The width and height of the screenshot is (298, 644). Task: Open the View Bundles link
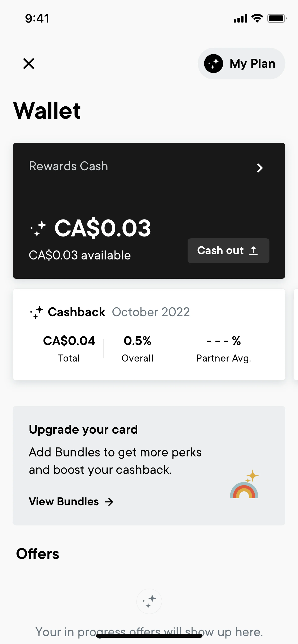click(64, 501)
